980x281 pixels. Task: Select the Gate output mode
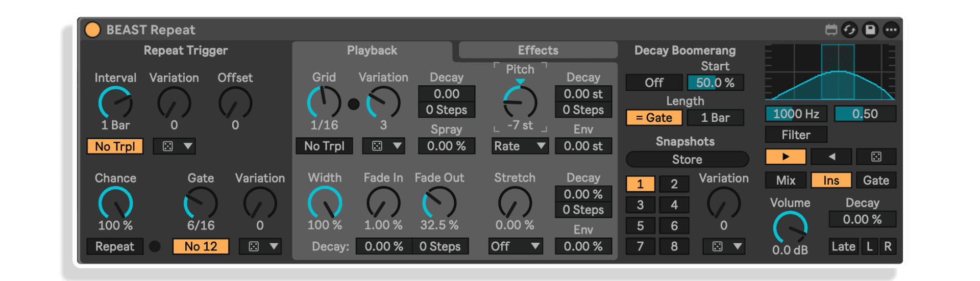click(876, 181)
